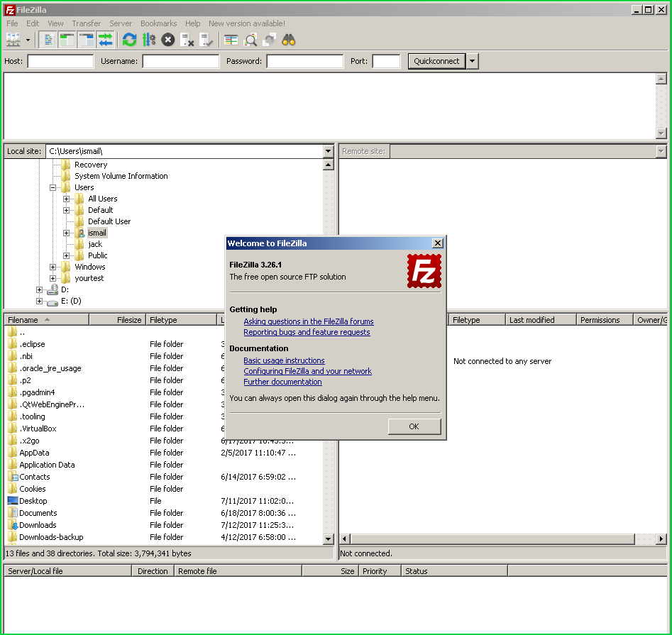Toggle transfer queue display icon
Image resolution: width=672 pixels, height=635 pixels.
click(x=106, y=40)
